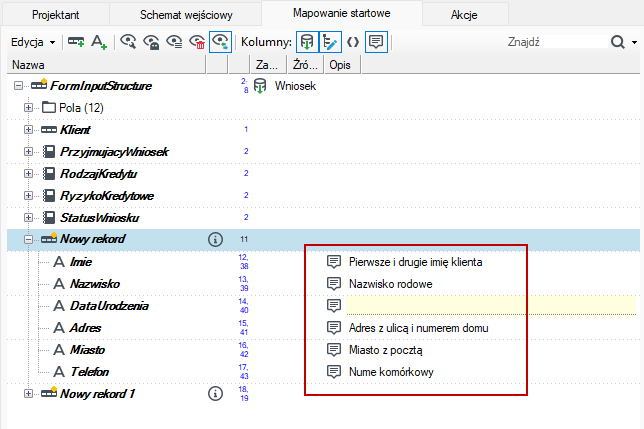Image resolution: width=644 pixels, height=429 pixels.
Task: Click the magnifier search icon
Action: (x=618, y=42)
